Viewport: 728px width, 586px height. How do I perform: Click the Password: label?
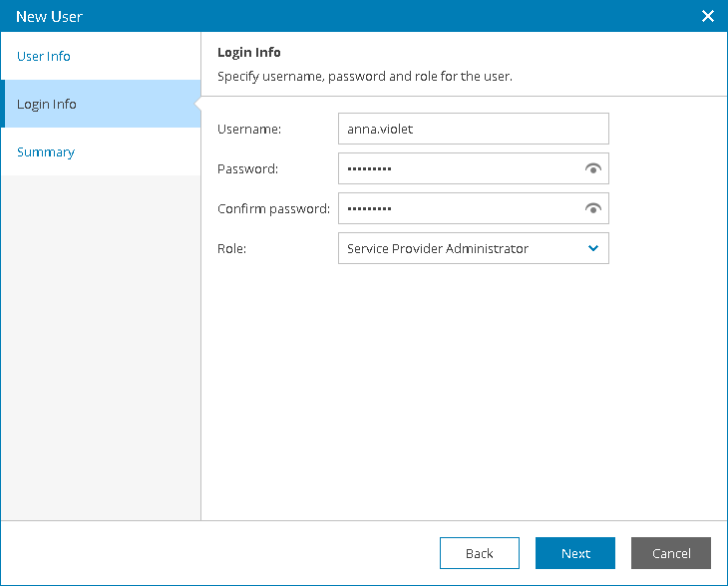248,168
